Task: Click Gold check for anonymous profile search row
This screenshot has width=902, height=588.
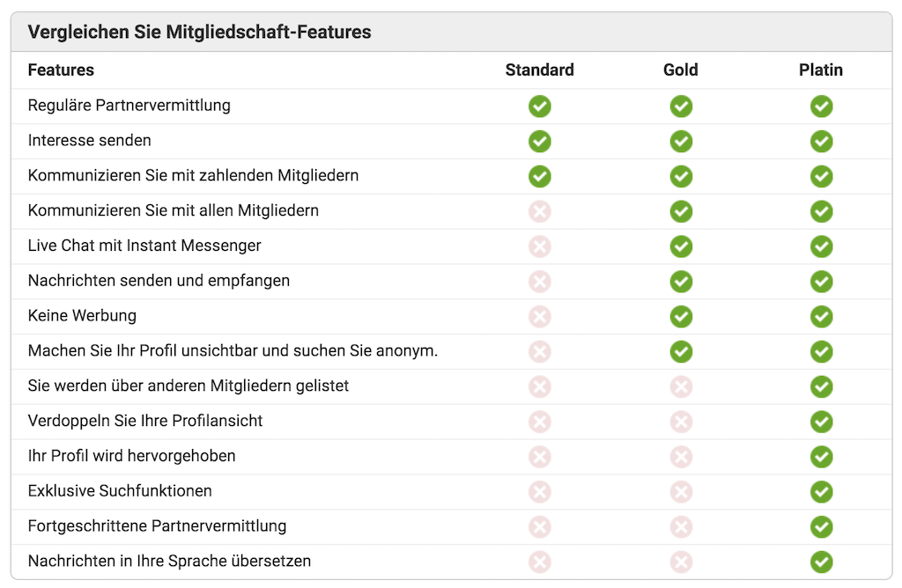Action: [681, 352]
